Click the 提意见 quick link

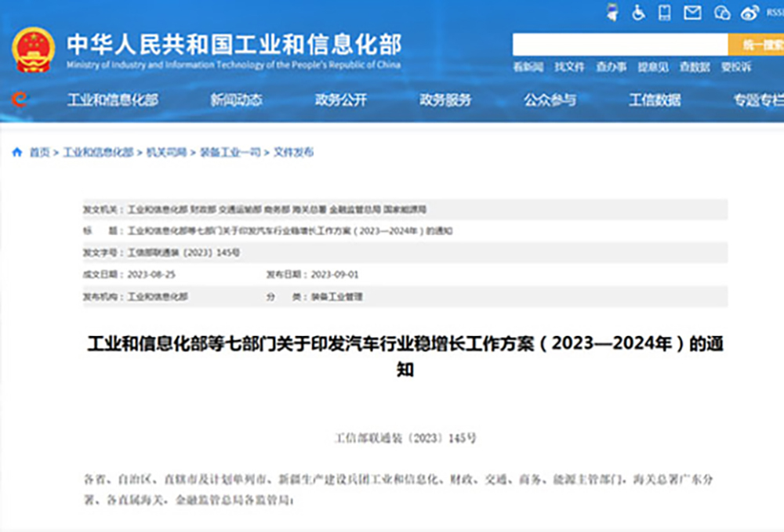tap(653, 67)
